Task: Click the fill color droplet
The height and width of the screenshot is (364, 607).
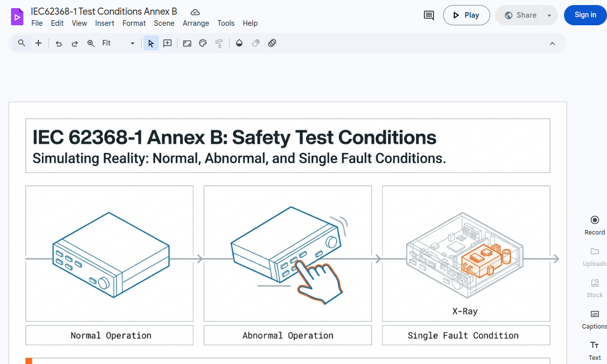Action: coord(239,43)
